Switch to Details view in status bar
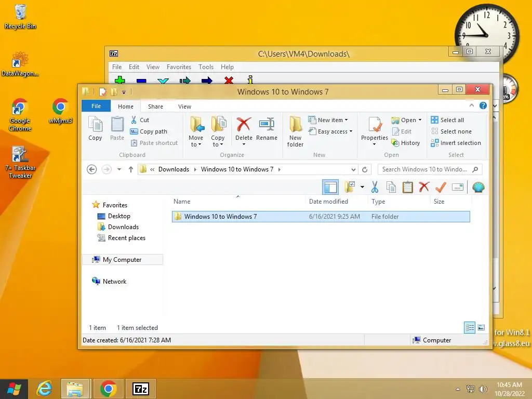Image resolution: width=532 pixels, height=399 pixels. point(470,327)
